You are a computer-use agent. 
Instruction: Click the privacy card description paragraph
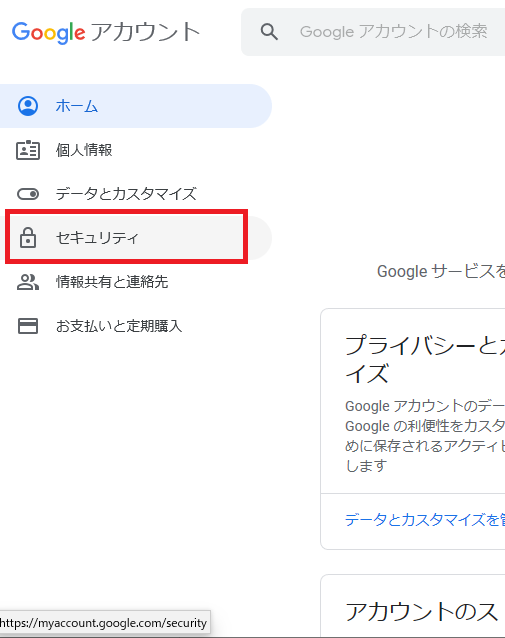coord(425,436)
